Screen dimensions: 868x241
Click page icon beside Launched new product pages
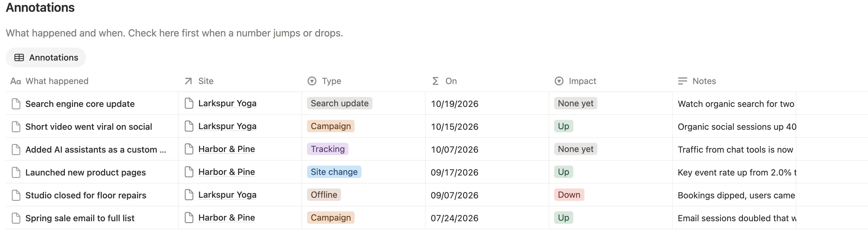[x=16, y=173]
